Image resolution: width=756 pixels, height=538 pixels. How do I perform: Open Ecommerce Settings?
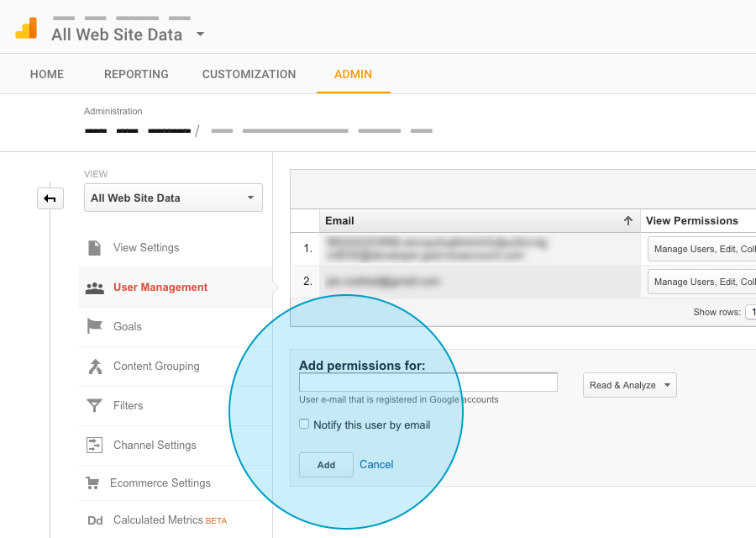tap(160, 483)
